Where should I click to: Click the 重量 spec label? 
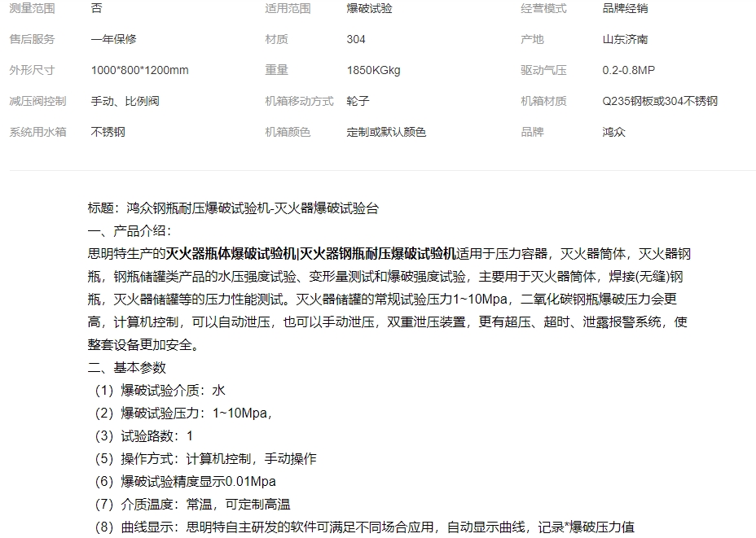[x=276, y=70]
